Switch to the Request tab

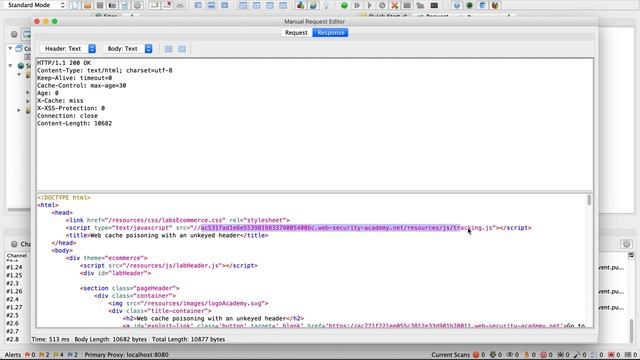(296, 33)
